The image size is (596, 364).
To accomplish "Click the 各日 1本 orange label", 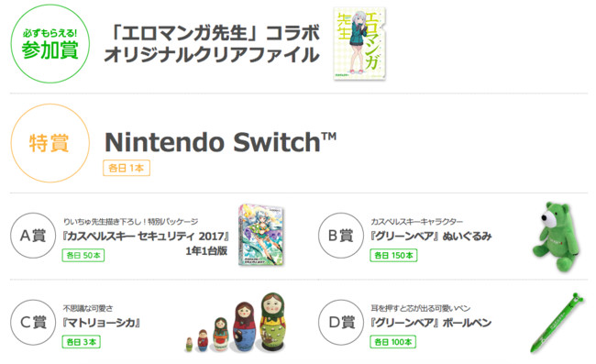I will (x=127, y=168).
